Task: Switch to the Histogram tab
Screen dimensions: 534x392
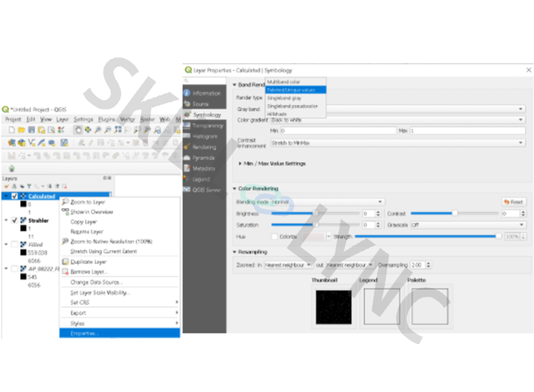Action: point(204,137)
